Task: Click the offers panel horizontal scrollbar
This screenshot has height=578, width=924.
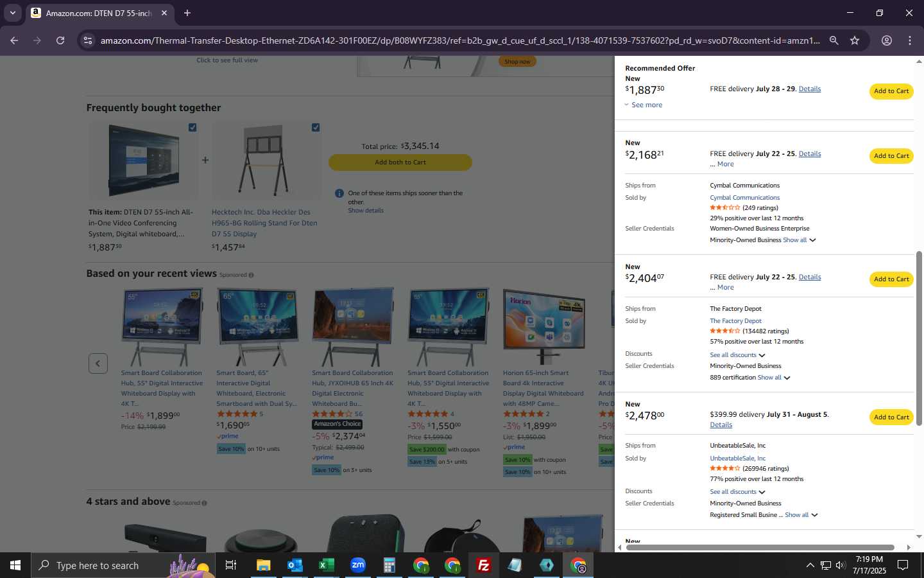Action: [x=760, y=547]
